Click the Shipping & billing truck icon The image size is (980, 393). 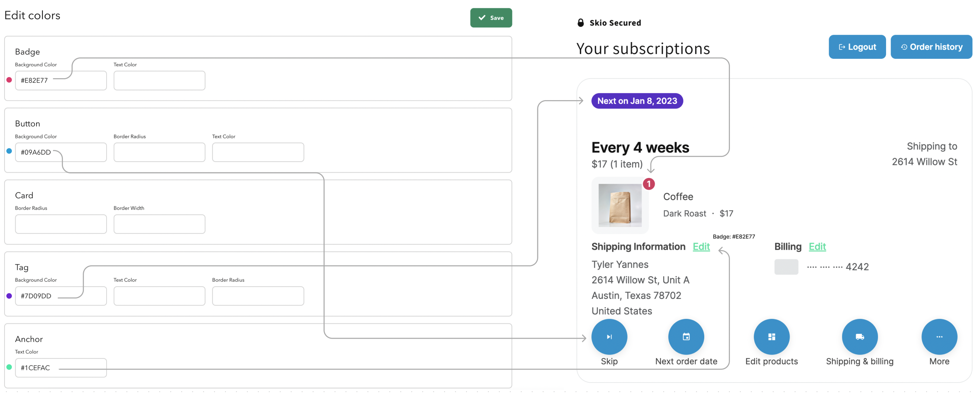pos(859,336)
